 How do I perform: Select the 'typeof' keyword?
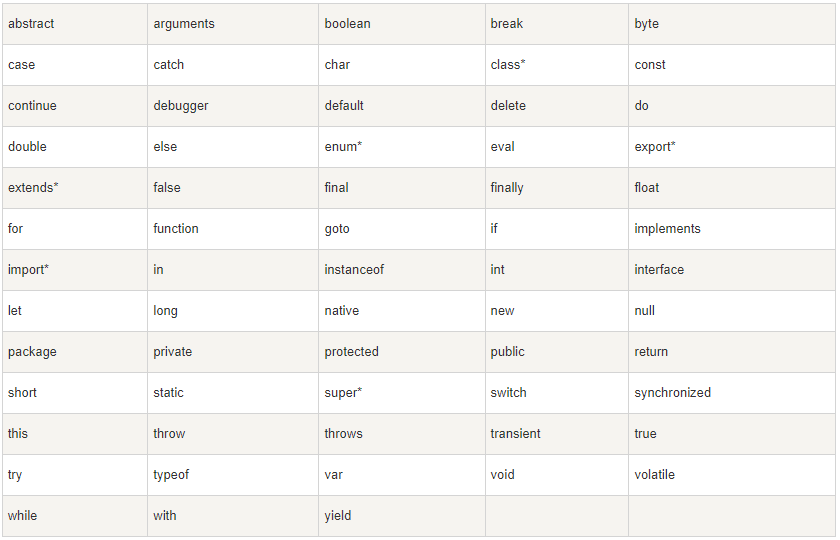click(171, 475)
